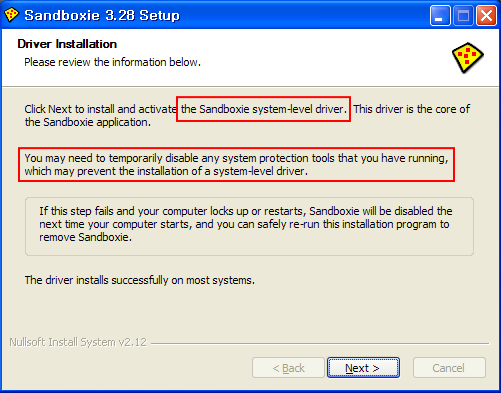The width and height of the screenshot is (501, 393).
Task: Click the Nullsoft Install System v2.12 label
Action: [x=78, y=342]
